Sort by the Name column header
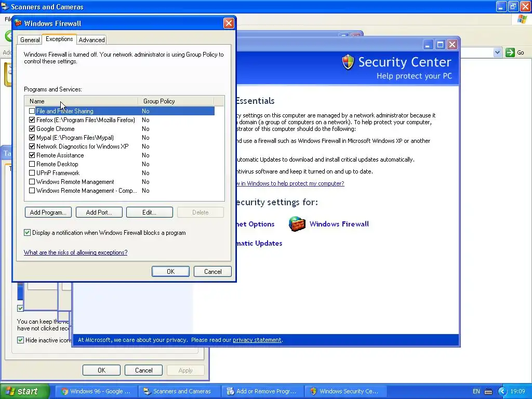532x399 pixels. (x=82, y=101)
